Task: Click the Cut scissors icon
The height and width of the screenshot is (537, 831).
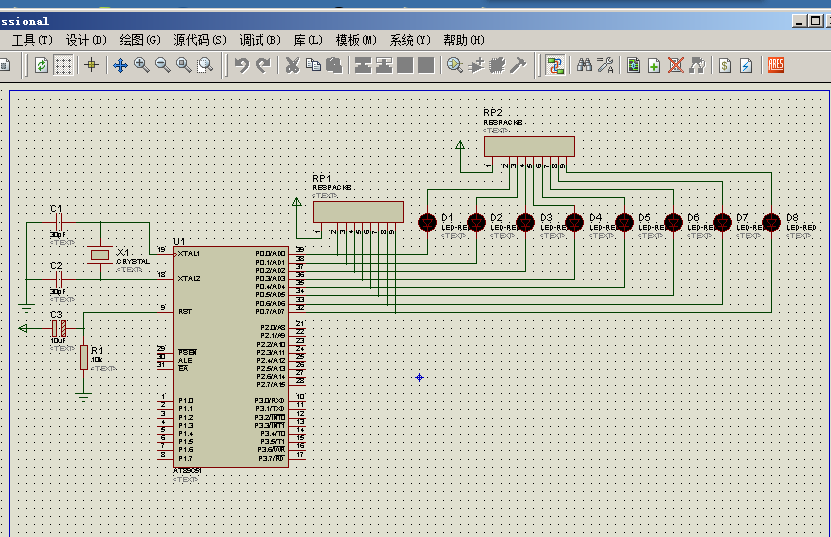Action: coord(292,66)
